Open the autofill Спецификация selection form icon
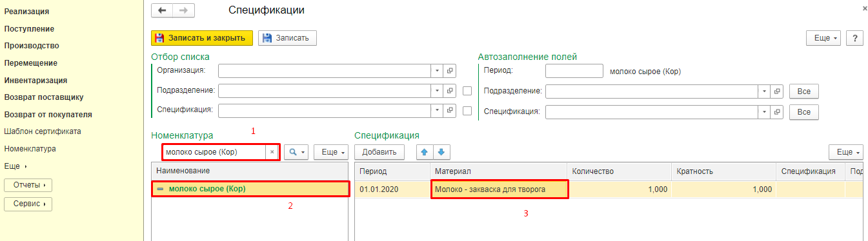 pyautogui.click(x=777, y=112)
